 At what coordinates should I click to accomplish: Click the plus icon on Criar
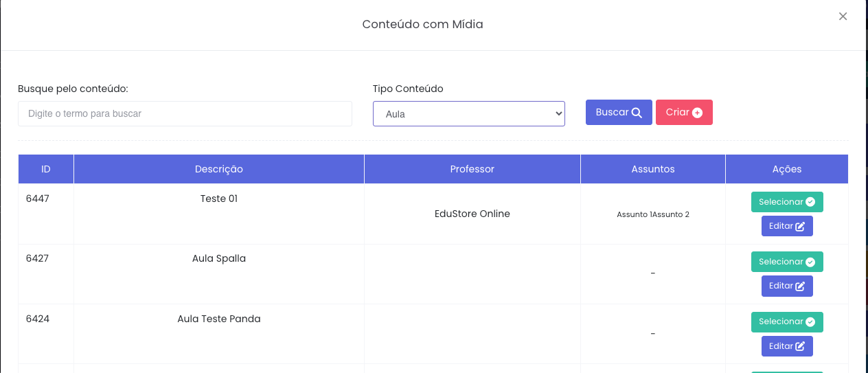tap(697, 113)
